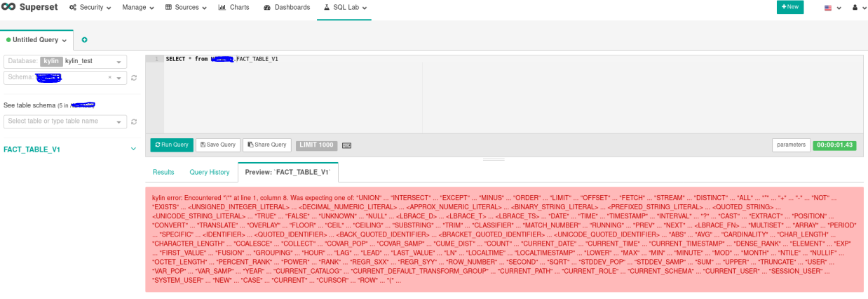Refresh the table list
Viewport: 868px width, 299px height.
(x=134, y=122)
